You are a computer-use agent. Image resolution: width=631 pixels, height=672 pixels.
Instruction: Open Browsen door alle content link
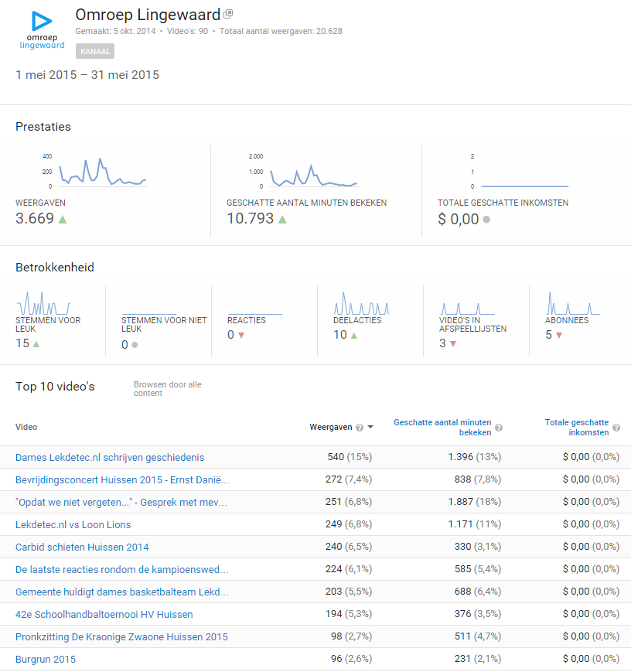[x=167, y=388]
